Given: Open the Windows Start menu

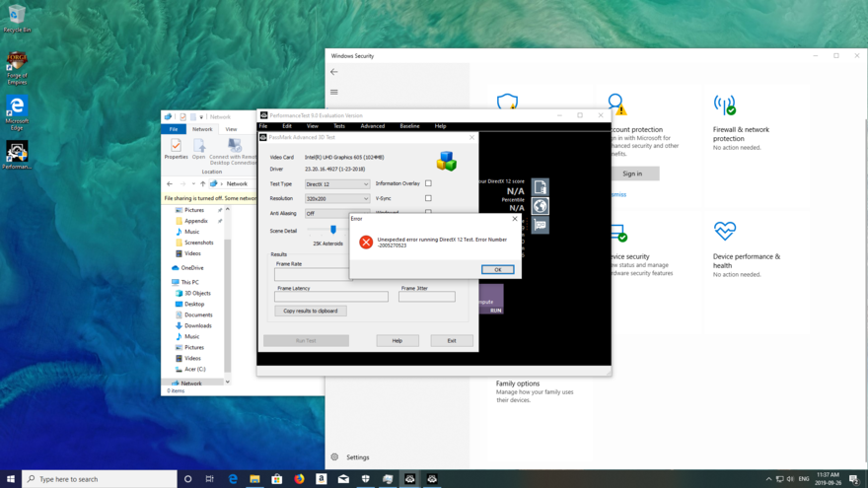Looking at the screenshot, I should click(11, 479).
